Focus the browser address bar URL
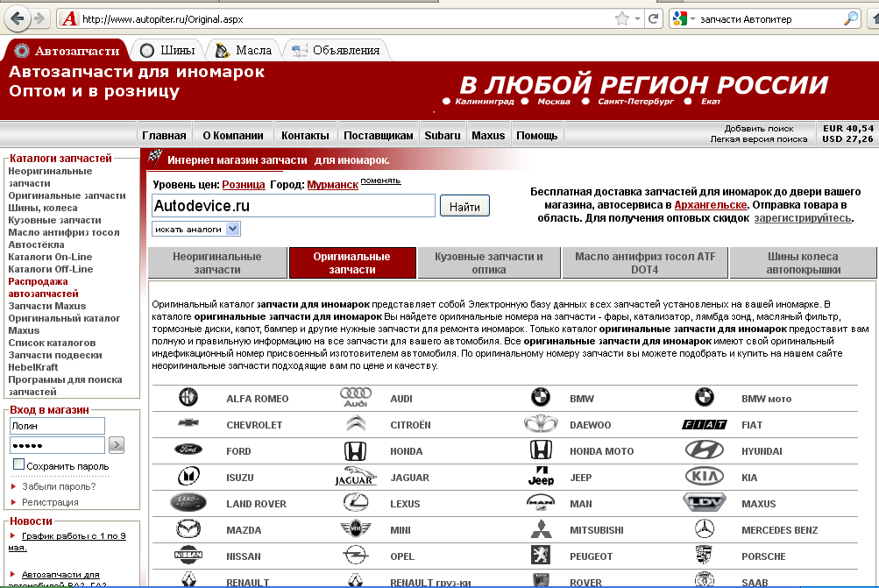This screenshot has width=879, height=588. point(346,19)
